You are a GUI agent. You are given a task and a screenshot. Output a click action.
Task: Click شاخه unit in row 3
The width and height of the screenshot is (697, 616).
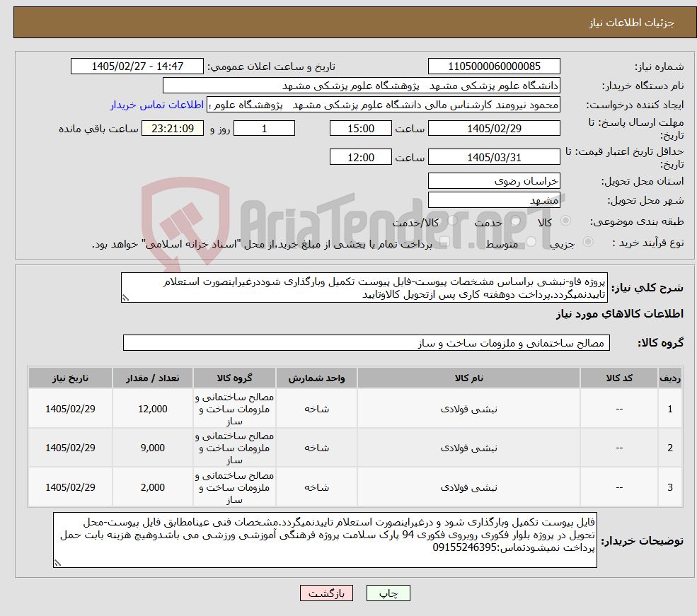[x=316, y=488]
